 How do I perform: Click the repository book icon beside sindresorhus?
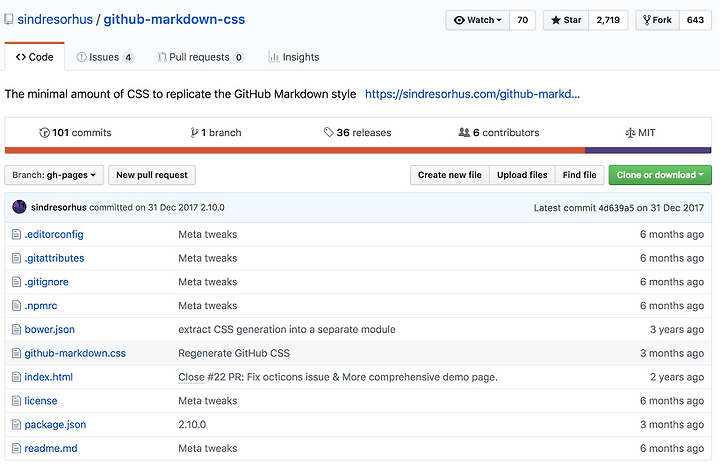pos(8,19)
